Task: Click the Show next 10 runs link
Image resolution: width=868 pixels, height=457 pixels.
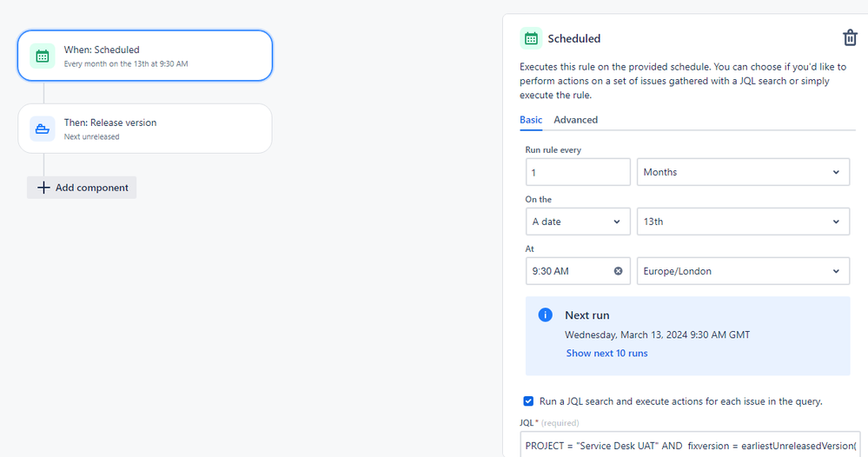Action: pyautogui.click(x=606, y=353)
